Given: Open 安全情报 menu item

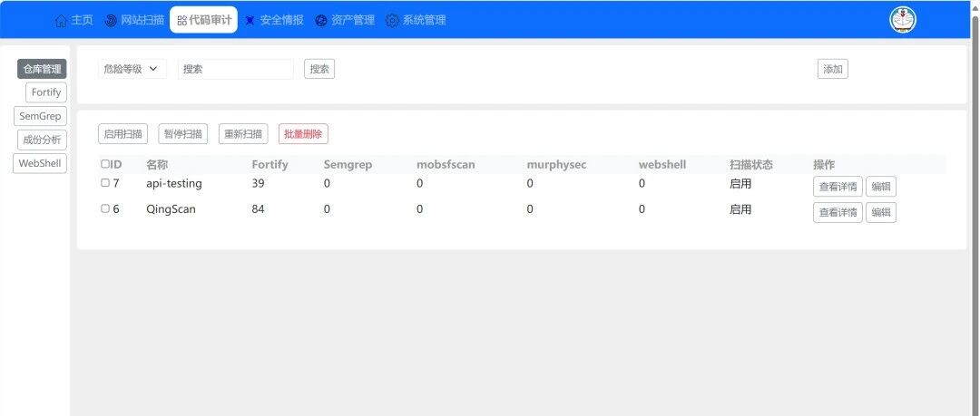Looking at the screenshot, I should click(x=274, y=20).
